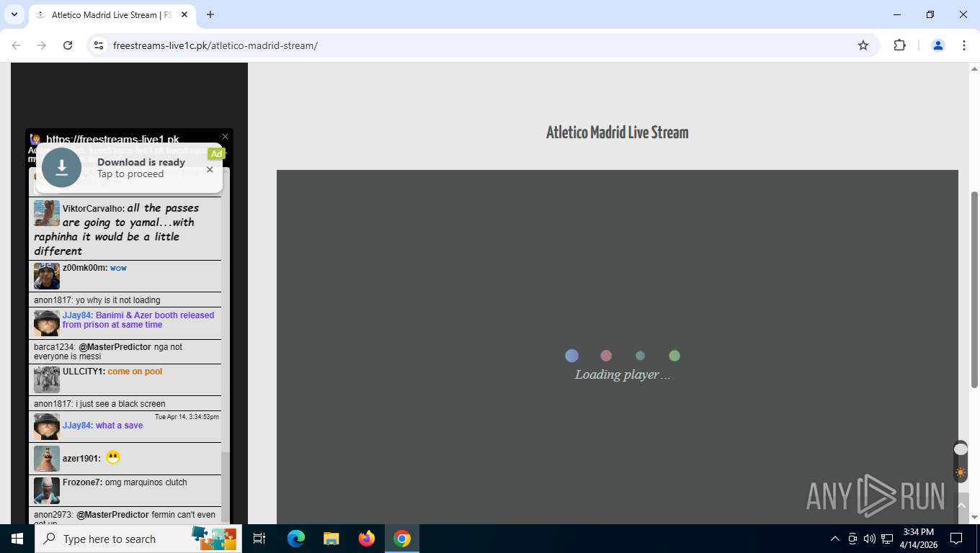Open the volume control in tray
Viewport: 980px width, 553px height.
(x=870, y=539)
